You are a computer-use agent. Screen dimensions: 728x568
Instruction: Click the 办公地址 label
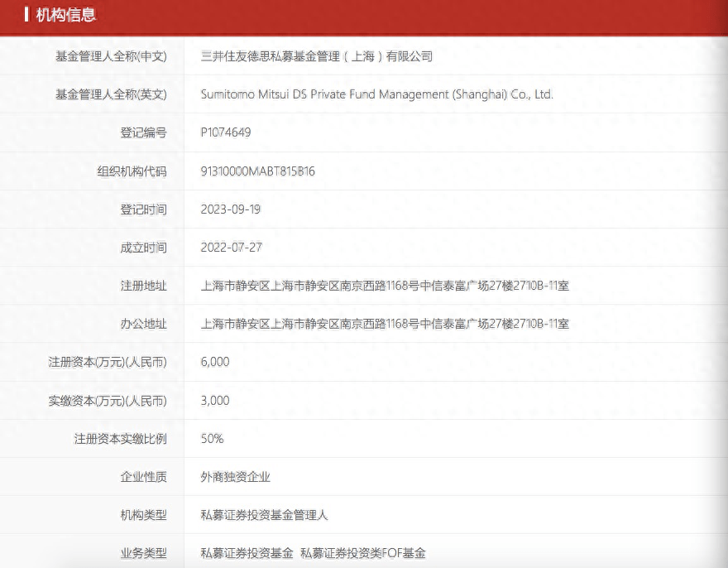[x=143, y=324]
